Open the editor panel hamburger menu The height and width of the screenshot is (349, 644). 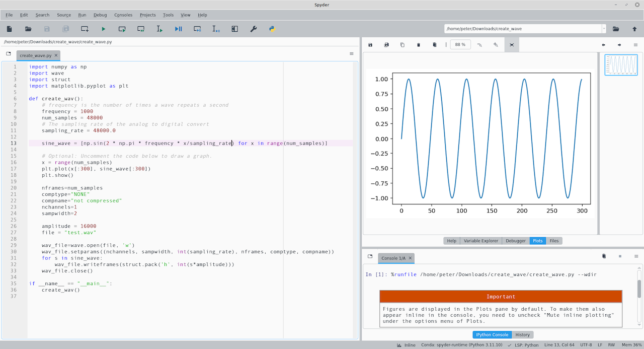351,54
